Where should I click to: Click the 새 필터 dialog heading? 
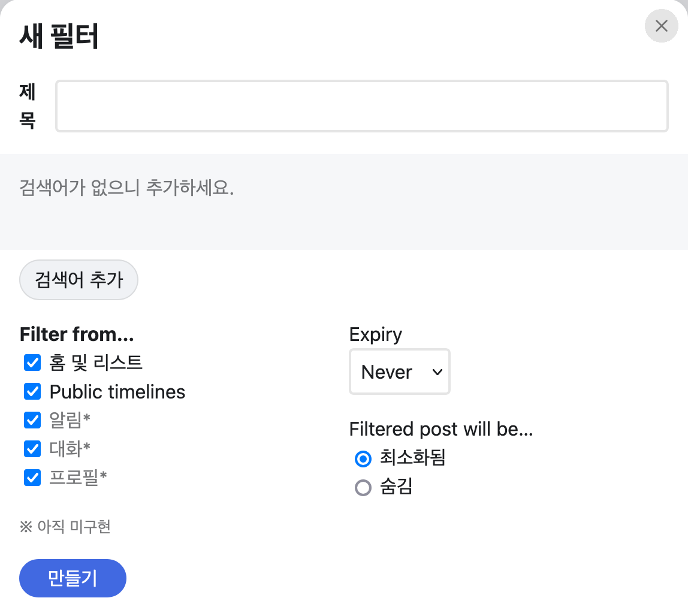[59, 37]
